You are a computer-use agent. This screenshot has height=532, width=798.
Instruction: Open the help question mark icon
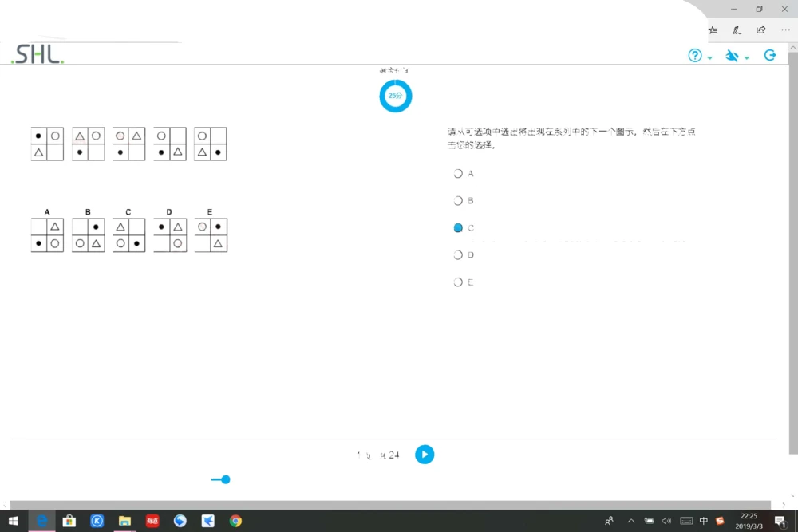tap(694, 55)
